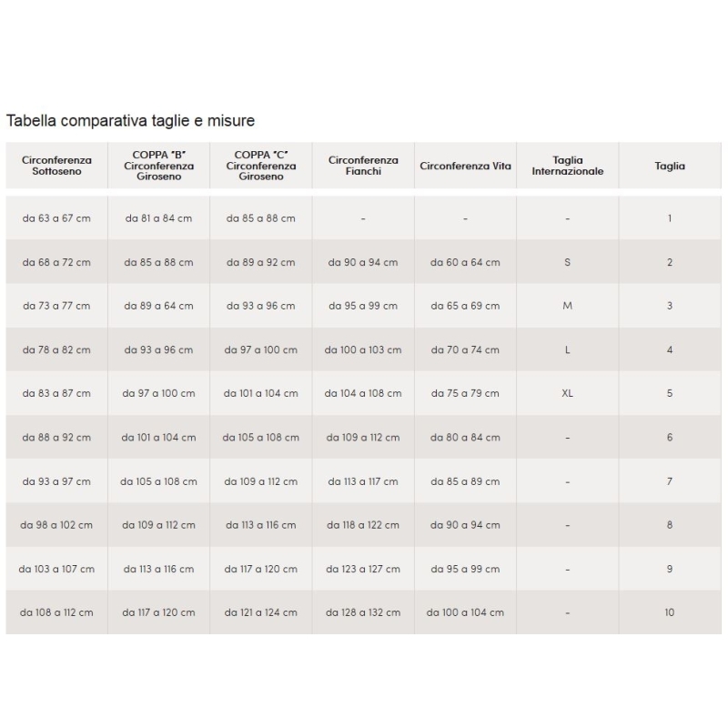Click the "da 63 a 67 cm" cell
The height and width of the screenshot is (728, 728).
point(56,218)
